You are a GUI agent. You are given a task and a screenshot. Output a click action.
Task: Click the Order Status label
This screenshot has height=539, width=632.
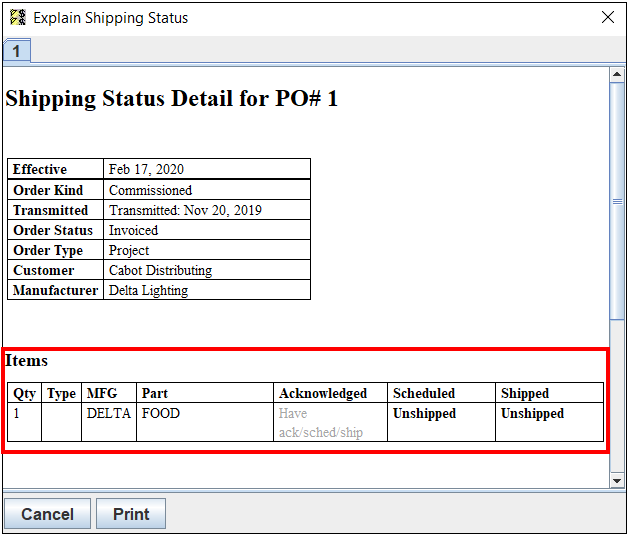(x=53, y=230)
